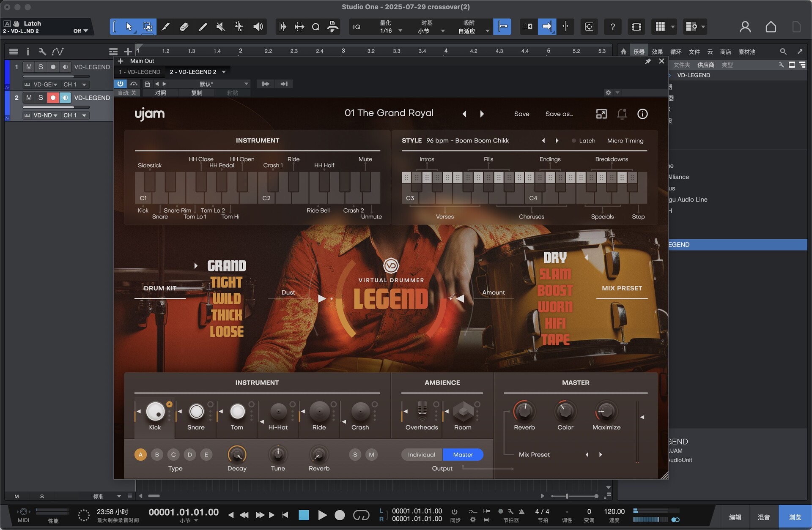The height and width of the screenshot is (530, 812).
Task: Pin the plugin window
Action: [x=647, y=62]
